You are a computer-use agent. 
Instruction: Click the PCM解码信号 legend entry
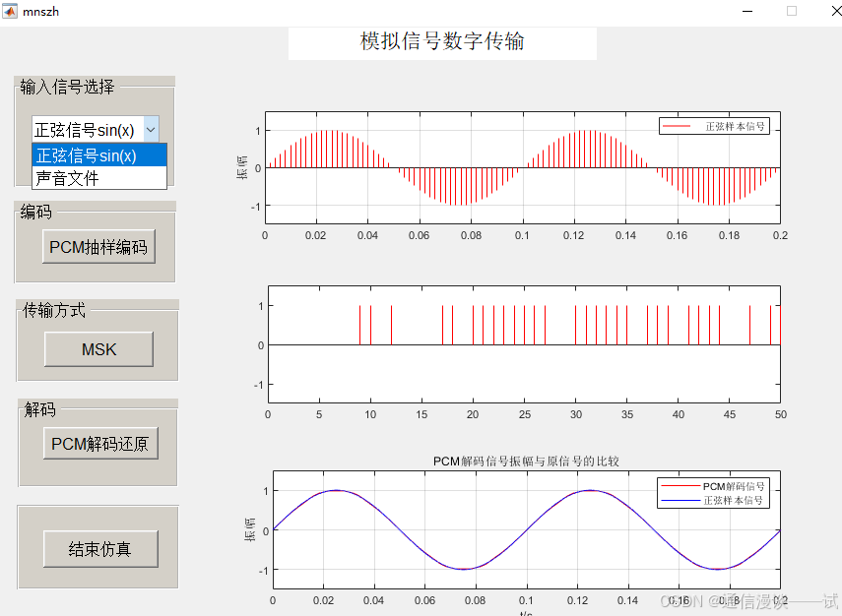pyautogui.click(x=713, y=486)
